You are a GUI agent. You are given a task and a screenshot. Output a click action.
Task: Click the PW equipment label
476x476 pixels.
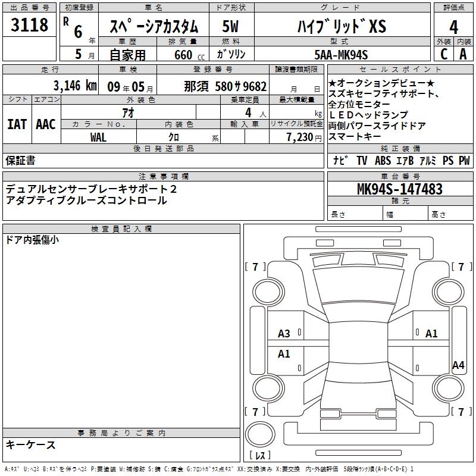(x=464, y=160)
